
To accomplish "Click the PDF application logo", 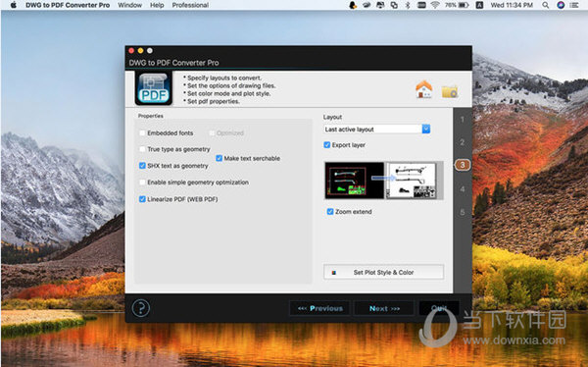I will click(154, 88).
